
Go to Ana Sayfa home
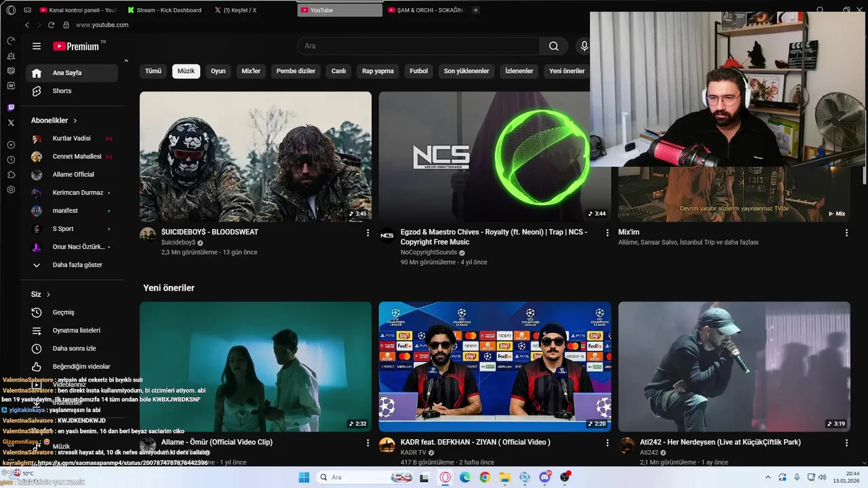pos(72,73)
